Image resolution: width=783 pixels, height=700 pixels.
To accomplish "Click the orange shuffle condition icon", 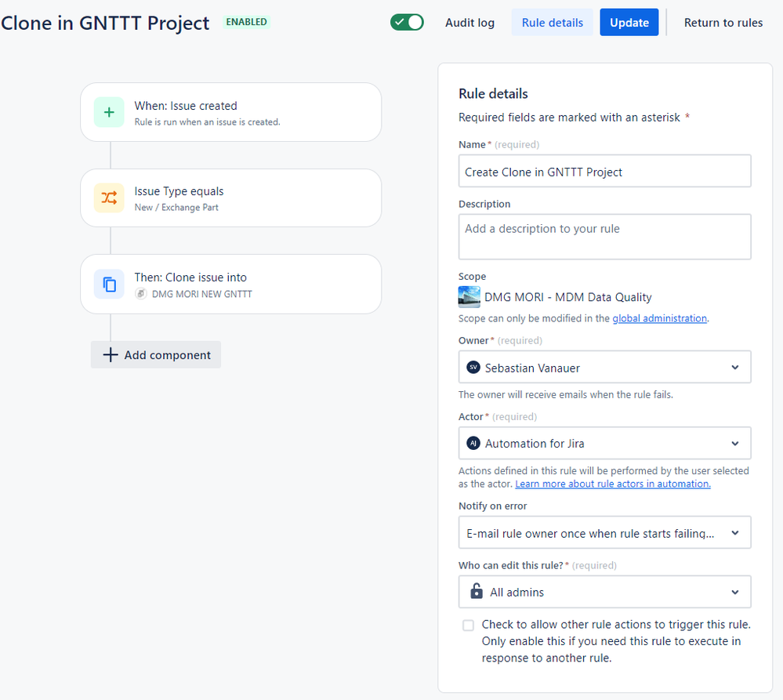I will pos(109,198).
